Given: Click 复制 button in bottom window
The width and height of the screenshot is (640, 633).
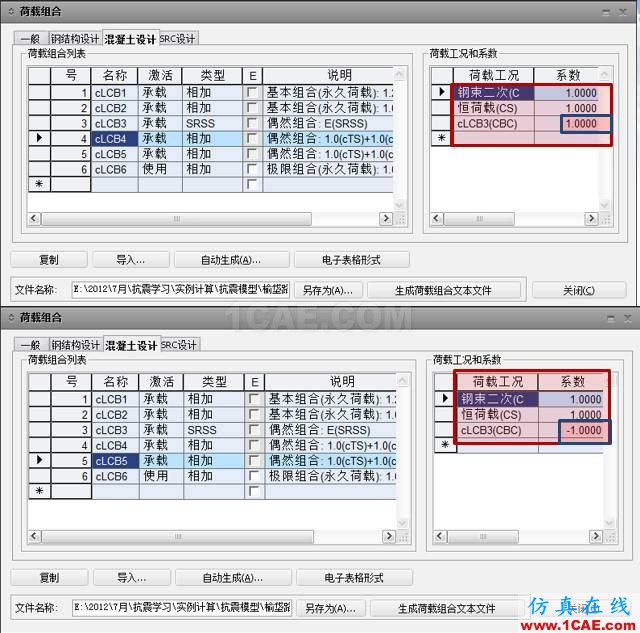Looking at the screenshot, I should [x=49, y=577].
